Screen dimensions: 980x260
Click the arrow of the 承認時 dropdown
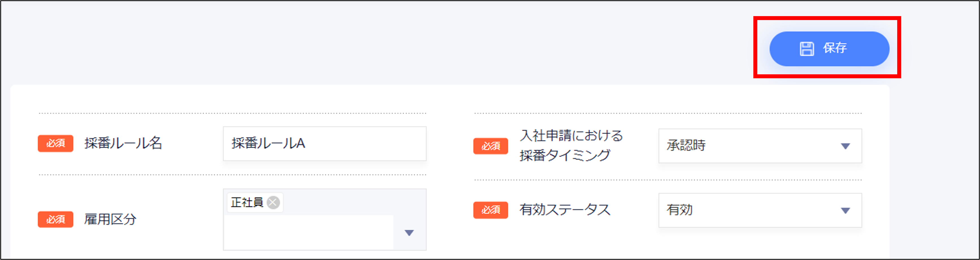coord(845,146)
